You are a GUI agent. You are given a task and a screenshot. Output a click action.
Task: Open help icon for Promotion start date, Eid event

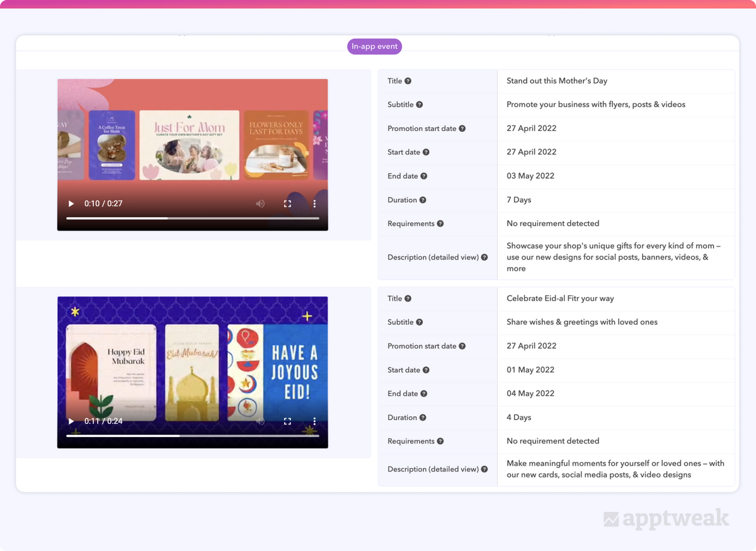tap(462, 346)
